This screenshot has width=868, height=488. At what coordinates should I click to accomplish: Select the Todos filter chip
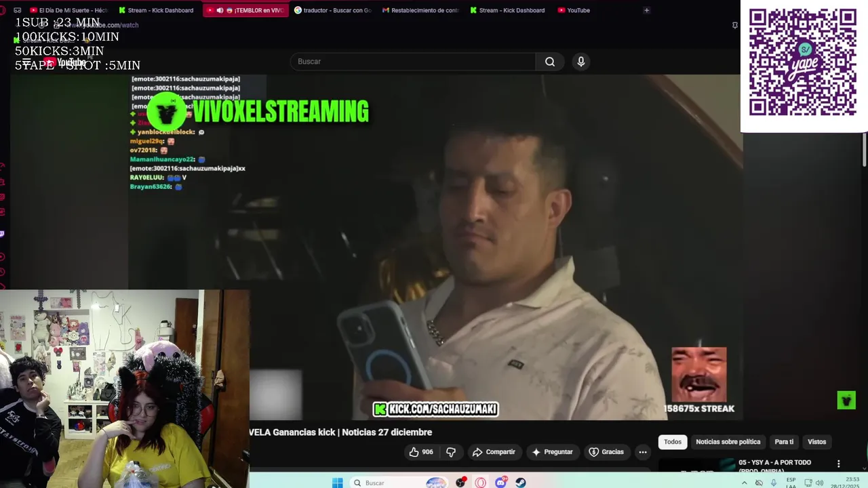673,442
